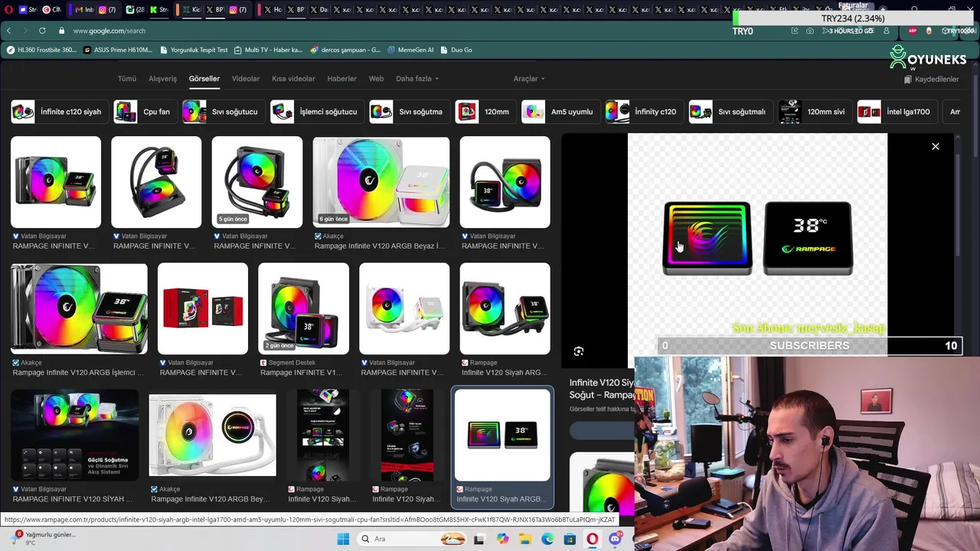Open the Windows Start menu
The width and height of the screenshot is (980, 551).
pos(343,539)
